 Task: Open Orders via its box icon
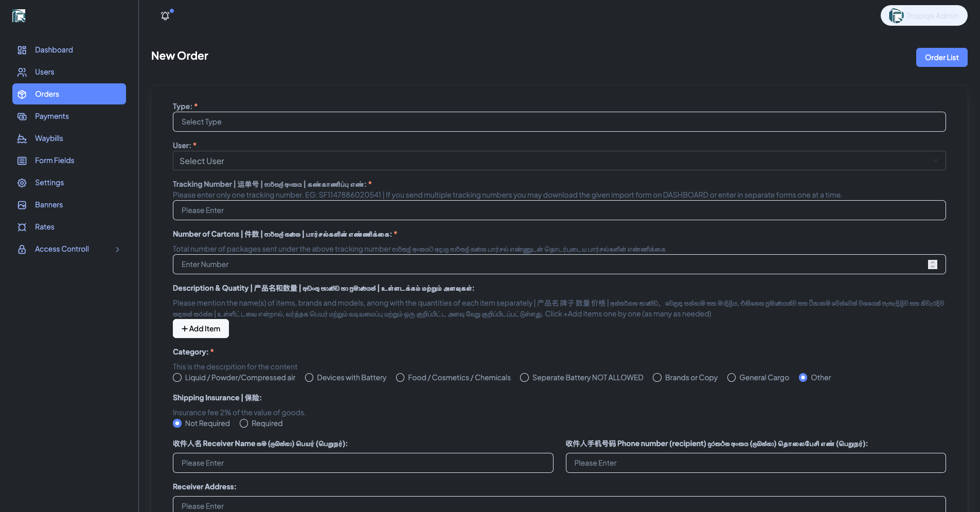[22, 94]
